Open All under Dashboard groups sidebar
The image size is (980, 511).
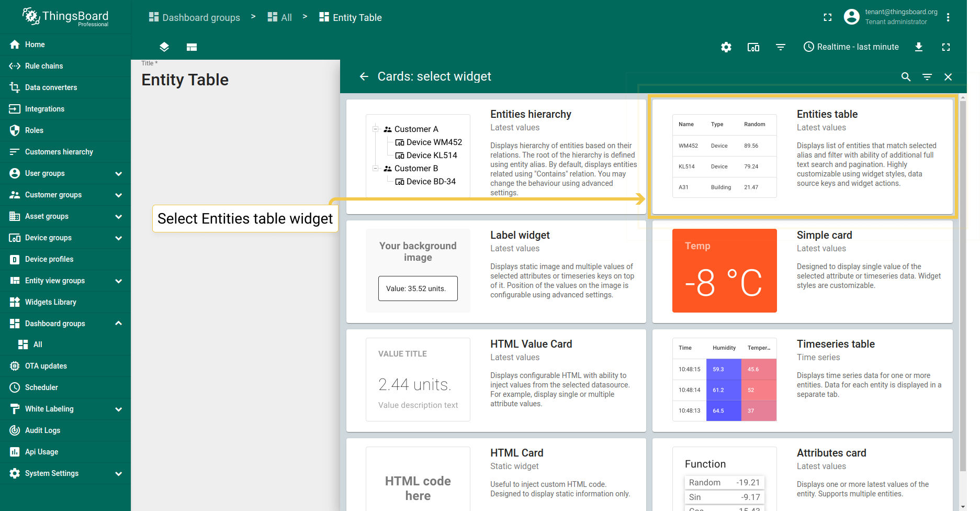(x=65, y=345)
